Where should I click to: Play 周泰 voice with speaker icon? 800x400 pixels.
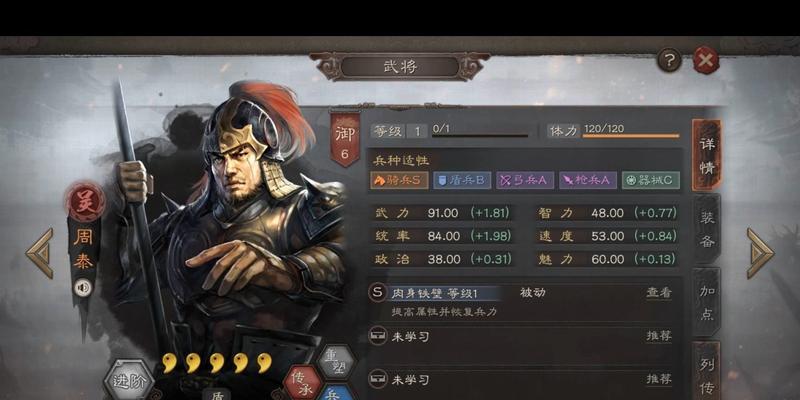83,288
